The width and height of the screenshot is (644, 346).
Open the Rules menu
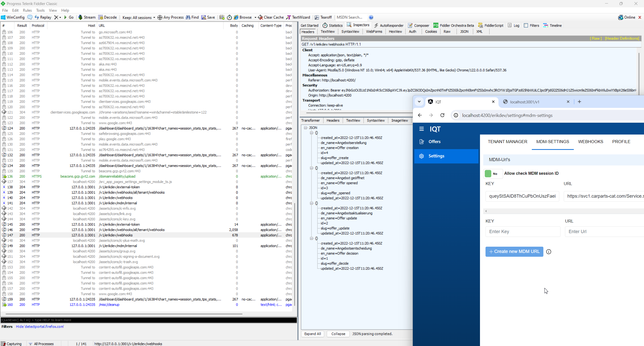(x=27, y=10)
